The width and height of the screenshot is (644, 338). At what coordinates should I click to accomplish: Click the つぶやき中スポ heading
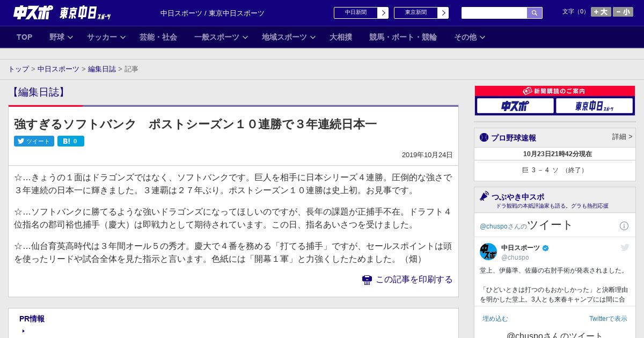click(x=518, y=197)
